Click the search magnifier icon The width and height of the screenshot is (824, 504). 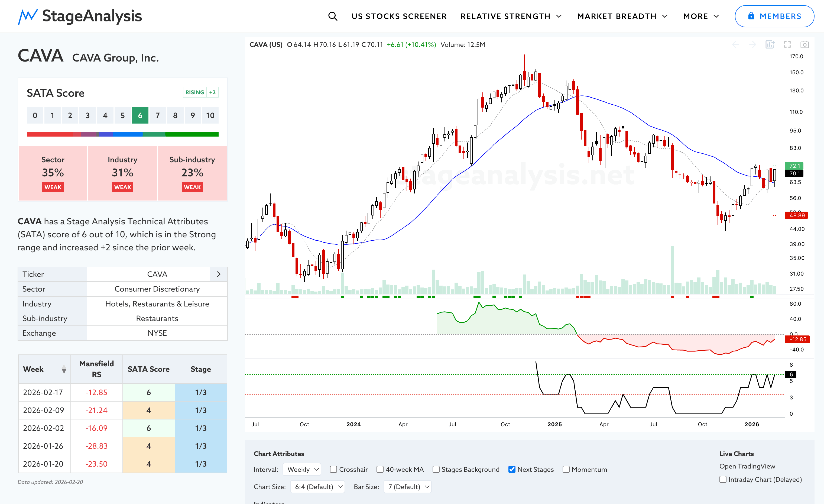click(332, 16)
